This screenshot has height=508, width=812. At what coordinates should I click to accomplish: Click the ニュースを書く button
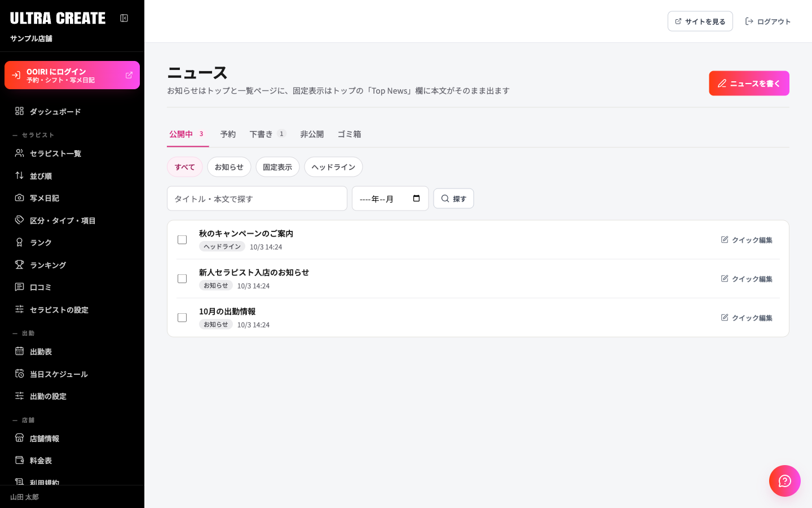pos(749,84)
